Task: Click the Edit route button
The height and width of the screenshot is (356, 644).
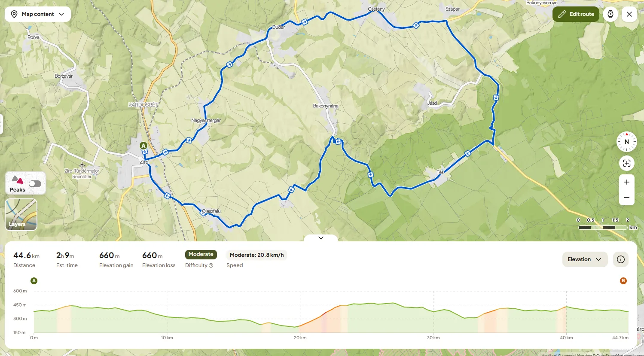Action: coord(576,14)
